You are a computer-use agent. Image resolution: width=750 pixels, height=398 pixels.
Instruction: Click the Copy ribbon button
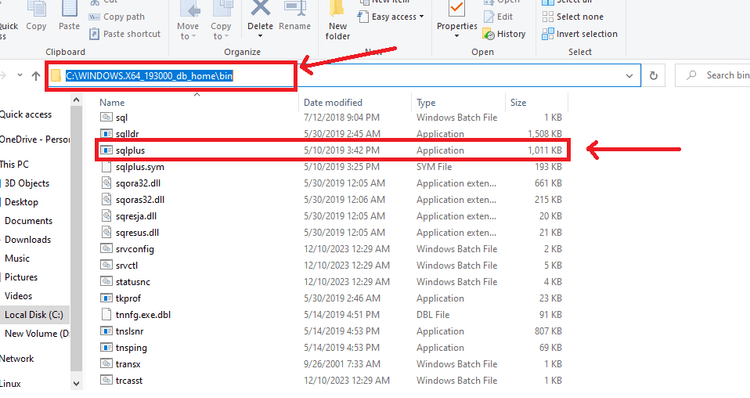point(36,16)
